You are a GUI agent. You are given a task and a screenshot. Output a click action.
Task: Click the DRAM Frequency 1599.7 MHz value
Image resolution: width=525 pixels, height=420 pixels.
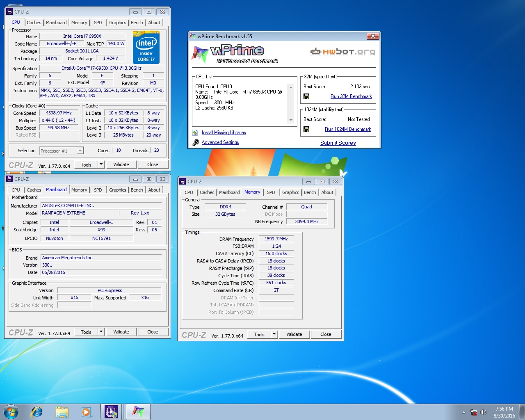(x=276, y=239)
